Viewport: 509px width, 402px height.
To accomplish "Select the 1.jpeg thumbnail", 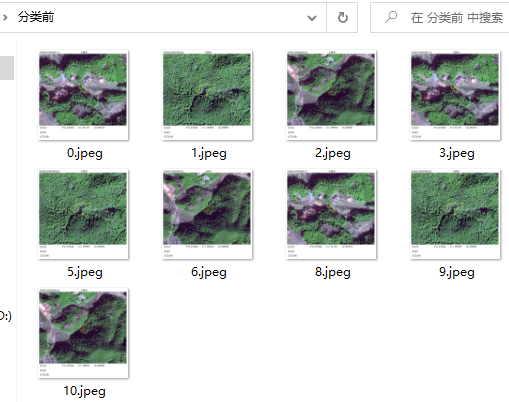I will point(207,95).
